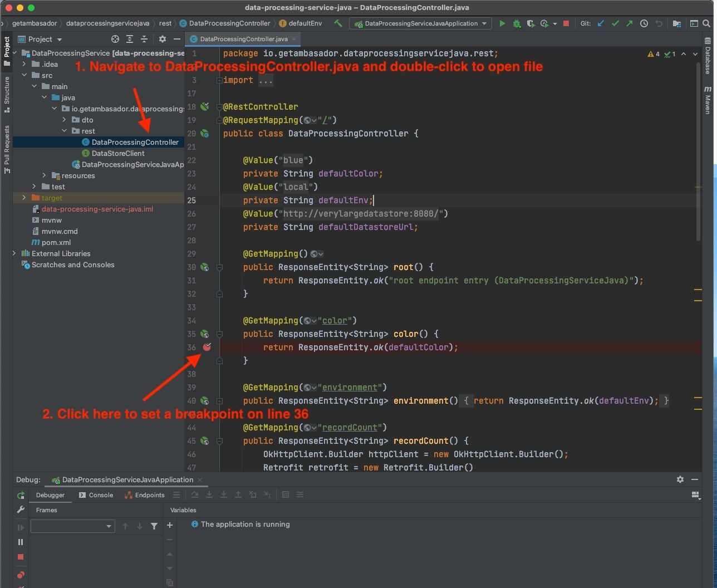Click Expand All icon in Project panel
The height and width of the screenshot is (588, 717).
130,39
